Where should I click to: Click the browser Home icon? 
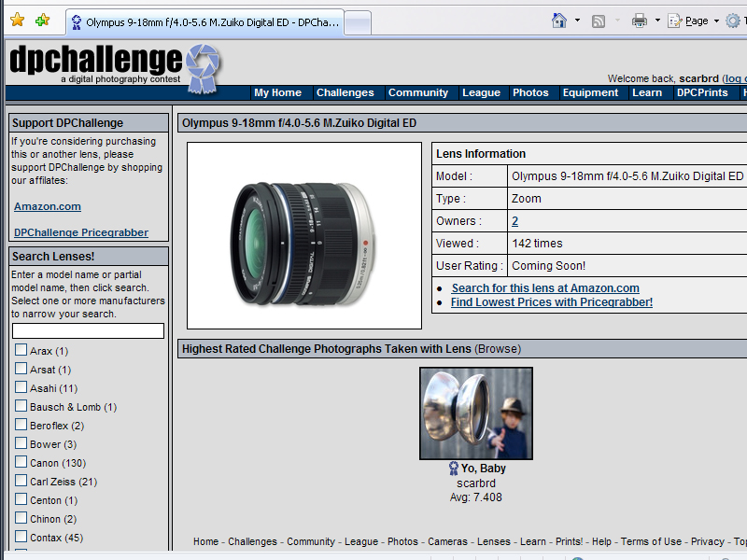pyautogui.click(x=558, y=21)
